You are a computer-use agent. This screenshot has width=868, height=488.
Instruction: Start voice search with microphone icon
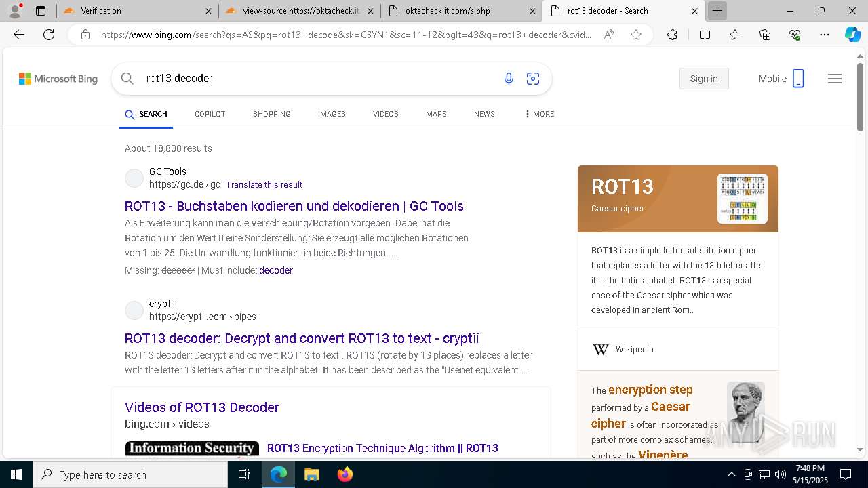[509, 79]
